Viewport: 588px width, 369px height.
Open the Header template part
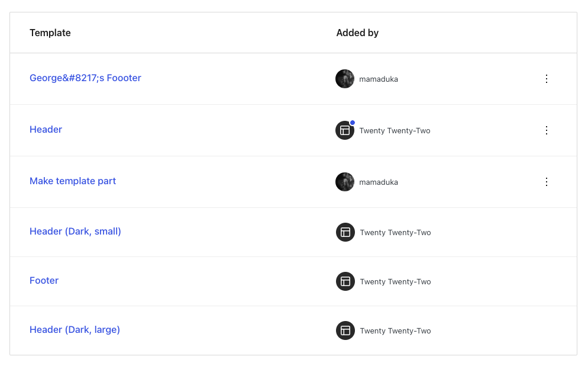pyautogui.click(x=46, y=130)
